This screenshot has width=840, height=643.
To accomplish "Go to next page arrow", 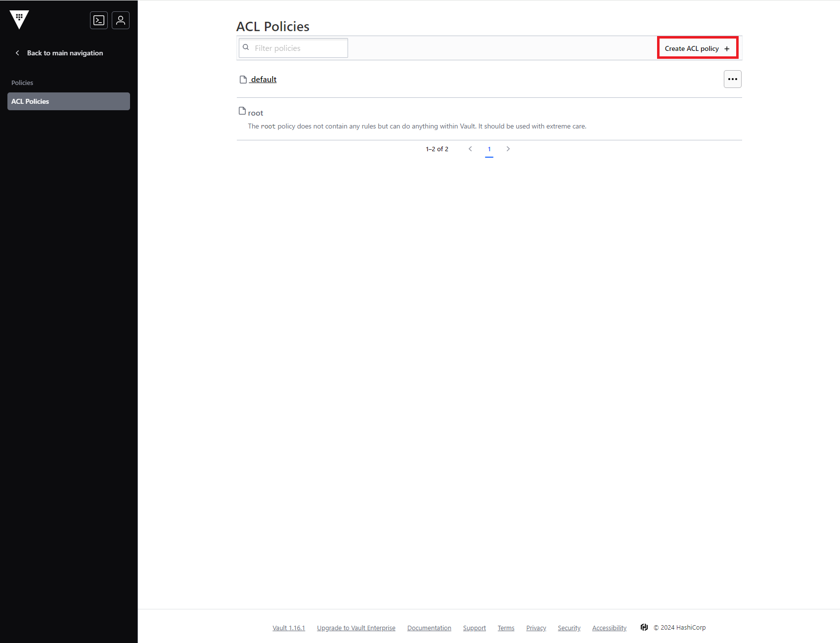I will 508,149.
